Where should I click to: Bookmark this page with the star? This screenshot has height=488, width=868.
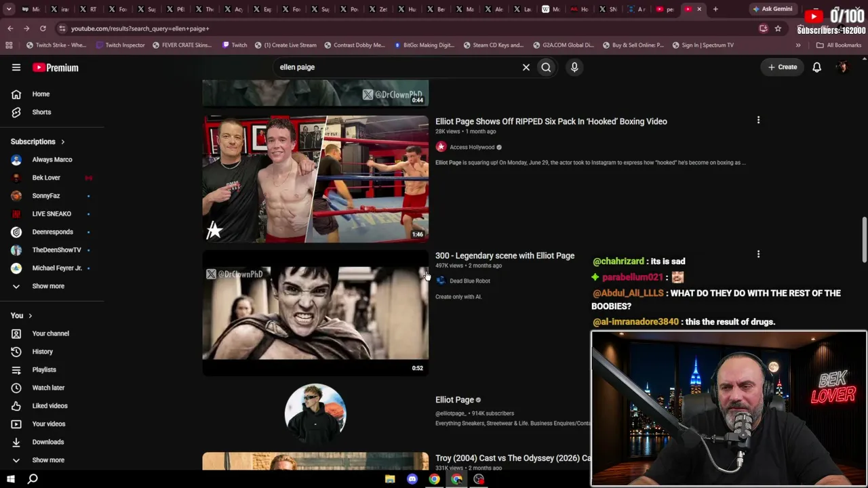click(778, 28)
